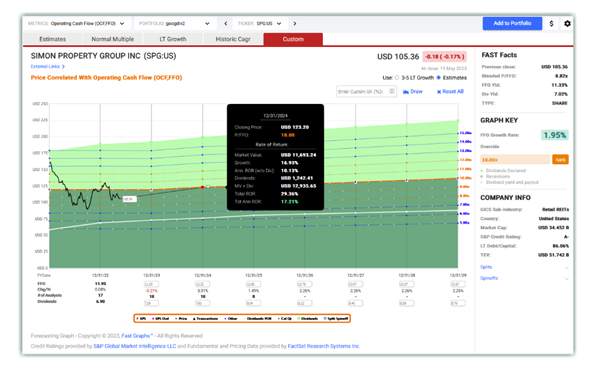592x368 pixels.
Task: Toggle Dividends Declared green dot in Graph Key
Action: (x=482, y=171)
